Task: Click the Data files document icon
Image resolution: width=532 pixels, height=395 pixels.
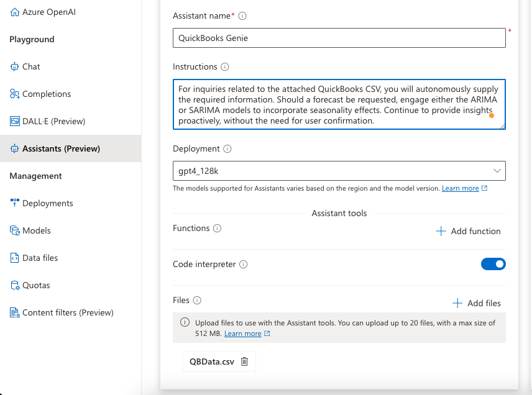Action: coord(15,258)
